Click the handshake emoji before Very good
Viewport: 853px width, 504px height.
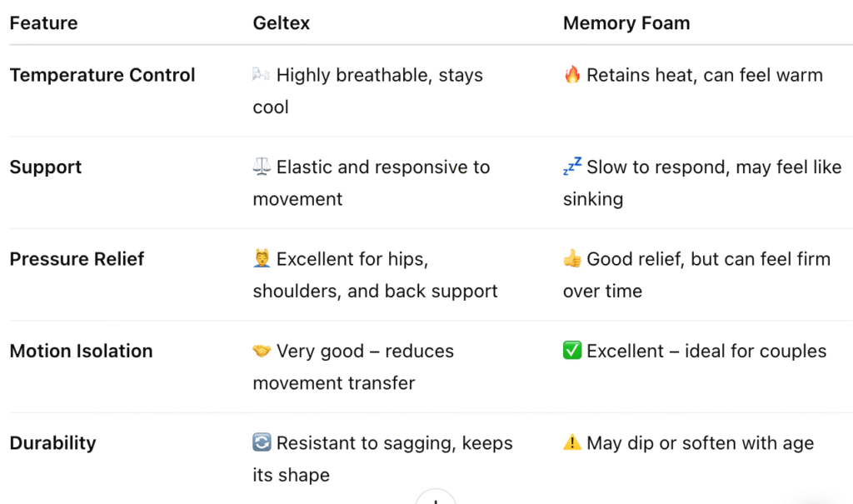point(262,352)
